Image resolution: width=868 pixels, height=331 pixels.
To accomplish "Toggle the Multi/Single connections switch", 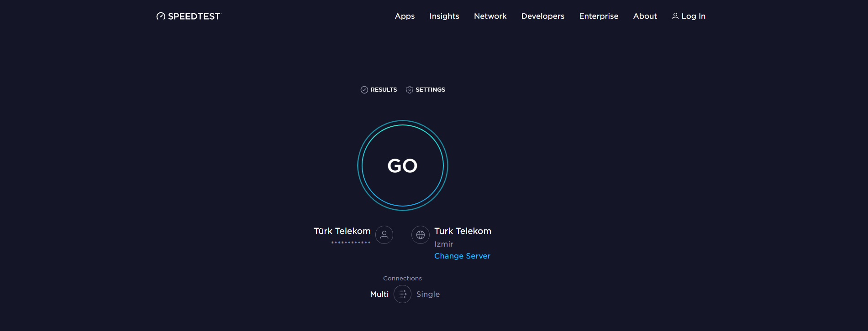I will 402,294.
